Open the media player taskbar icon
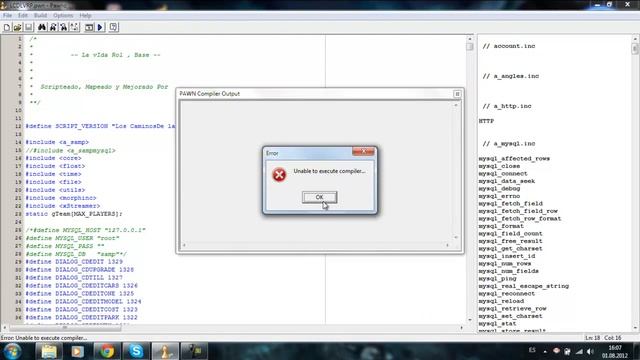 (78, 351)
